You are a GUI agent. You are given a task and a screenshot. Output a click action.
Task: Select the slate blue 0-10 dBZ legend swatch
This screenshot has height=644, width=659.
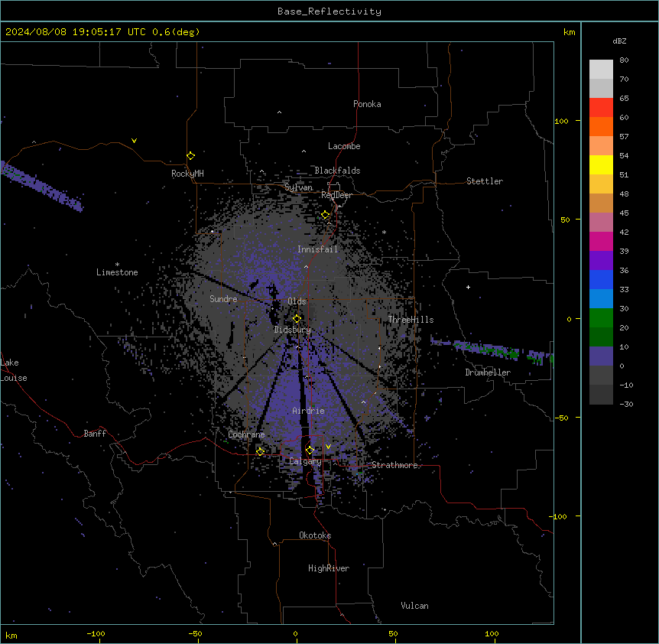click(601, 356)
